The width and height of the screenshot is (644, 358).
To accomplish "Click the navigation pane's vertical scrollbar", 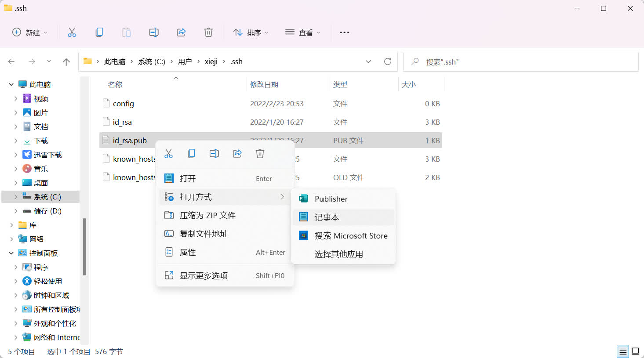I will pyautogui.click(x=84, y=246).
